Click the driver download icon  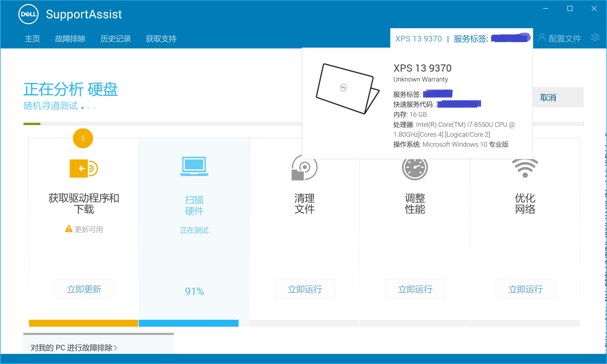(84, 168)
